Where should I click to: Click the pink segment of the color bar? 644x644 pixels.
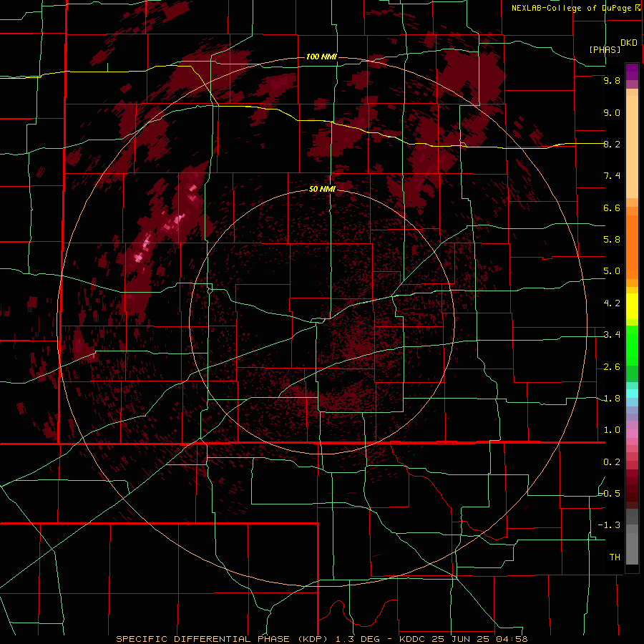point(632,434)
